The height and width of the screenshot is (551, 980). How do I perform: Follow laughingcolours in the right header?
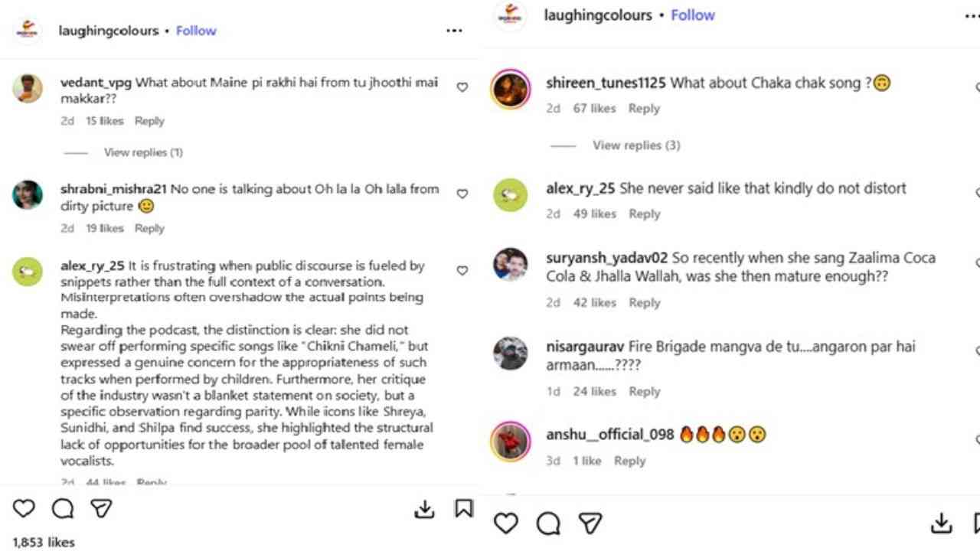[692, 15]
